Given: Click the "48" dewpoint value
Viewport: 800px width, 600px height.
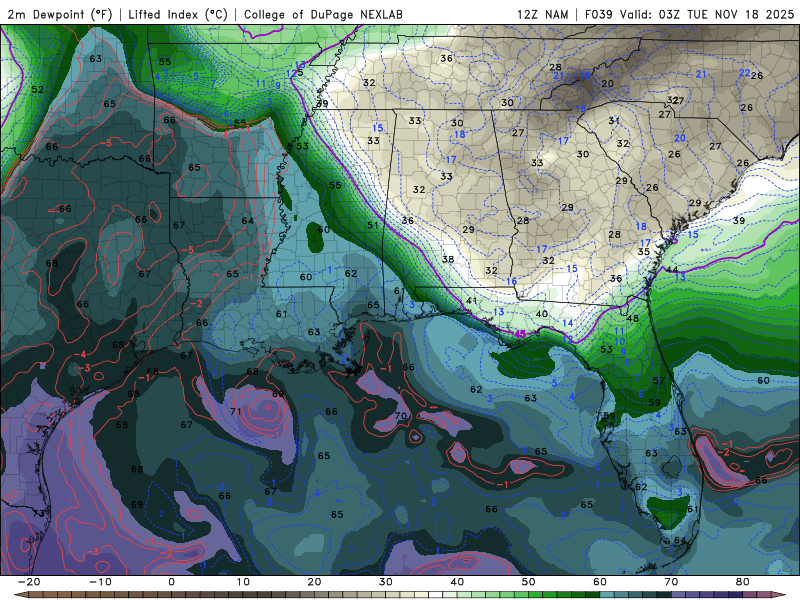Looking at the screenshot, I should [x=633, y=318].
